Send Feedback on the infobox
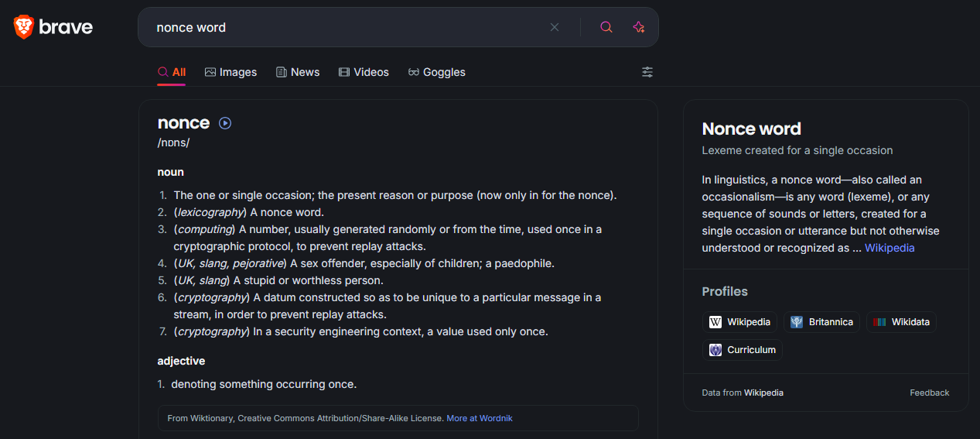980x439 pixels. point(930,393)
